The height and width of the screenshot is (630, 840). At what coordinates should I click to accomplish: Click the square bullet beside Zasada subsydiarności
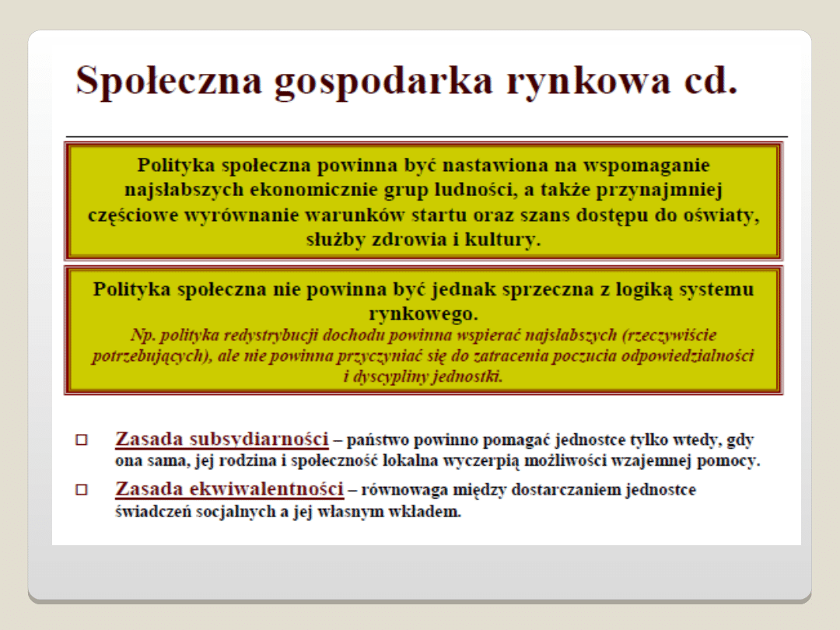pos(82,440)
